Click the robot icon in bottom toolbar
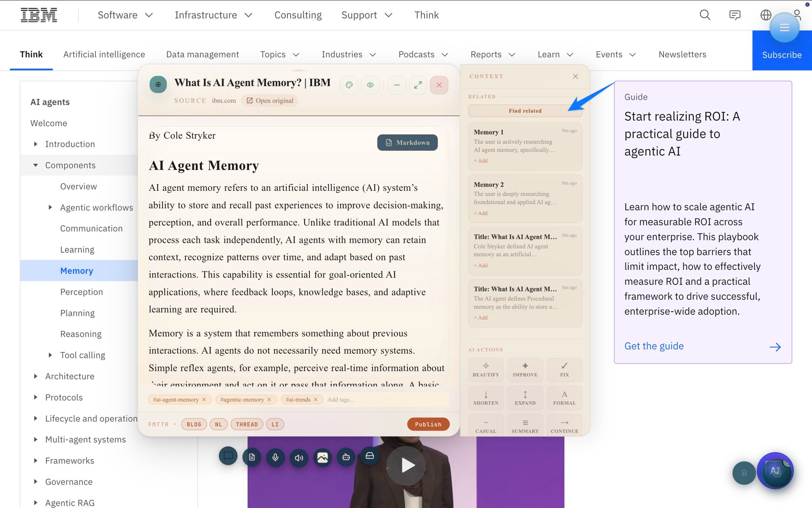Screen dimensions: 812x508 click(x=346, y=457)
